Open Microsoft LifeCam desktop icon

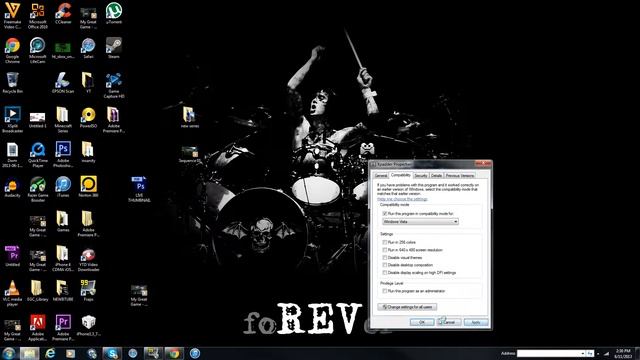coord(38,50)
